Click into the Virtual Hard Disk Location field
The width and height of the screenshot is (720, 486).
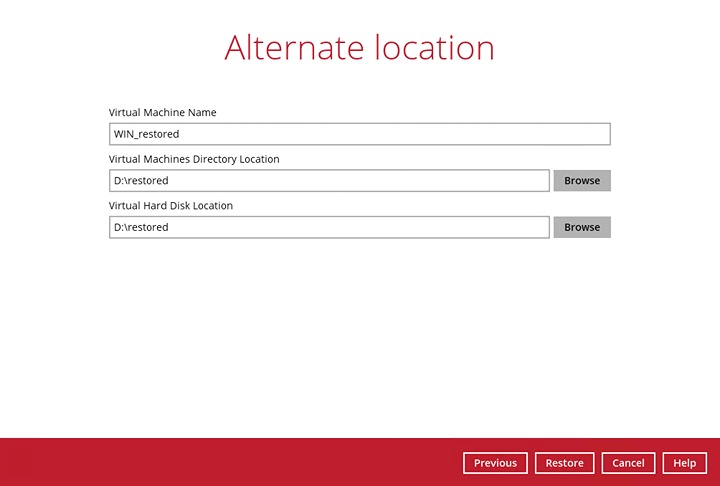pyautogui.click(x=329, y=227)
